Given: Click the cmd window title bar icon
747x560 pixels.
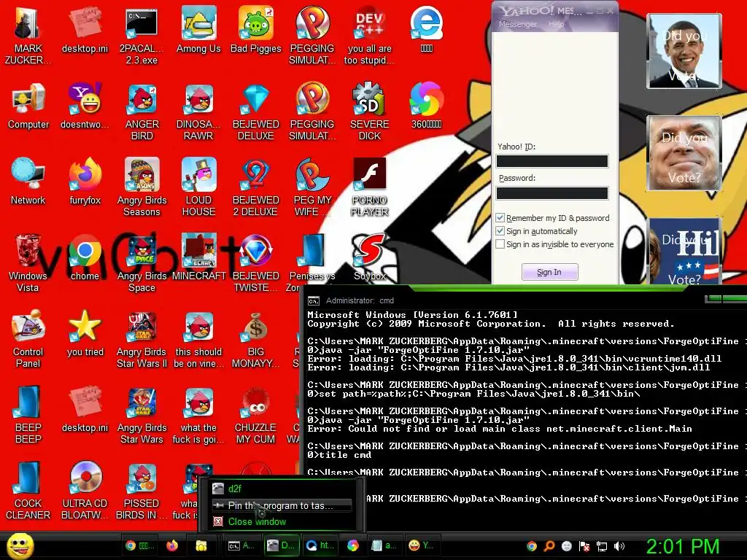Looking at the screenshot, I should tap(314, 300).
